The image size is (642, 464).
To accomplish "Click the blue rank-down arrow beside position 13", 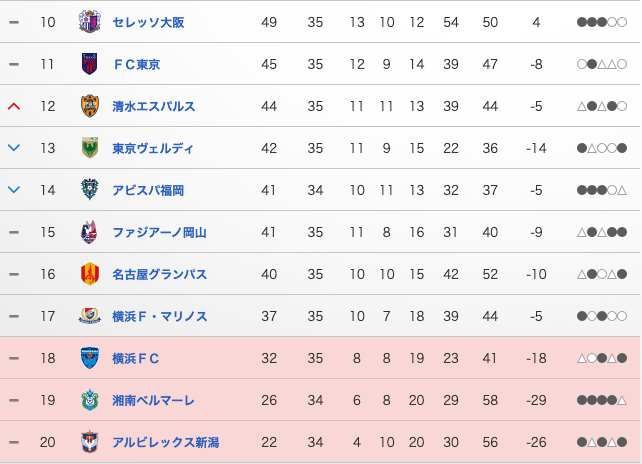I will point(14,148).
